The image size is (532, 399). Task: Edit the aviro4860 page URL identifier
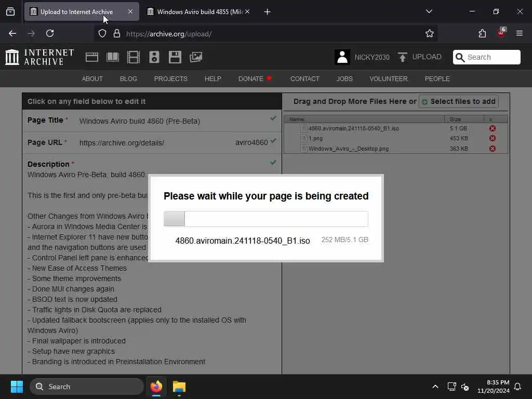coord(251,142)
